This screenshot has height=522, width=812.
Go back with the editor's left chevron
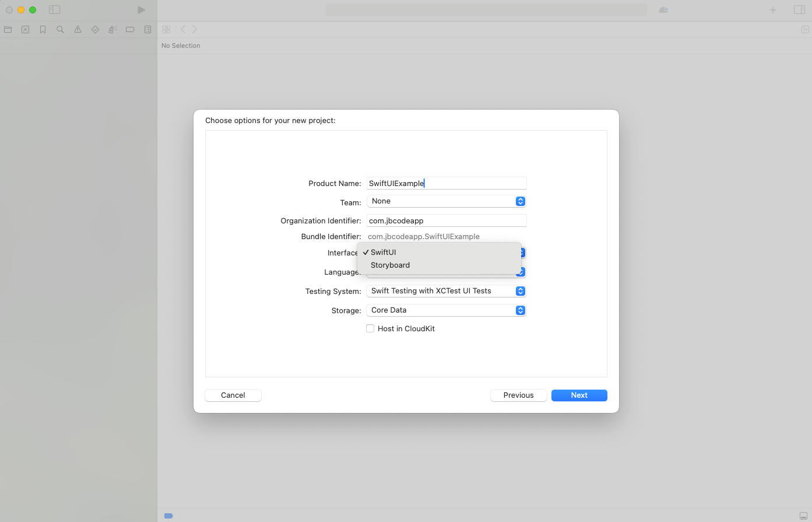(x=183, y=29)
